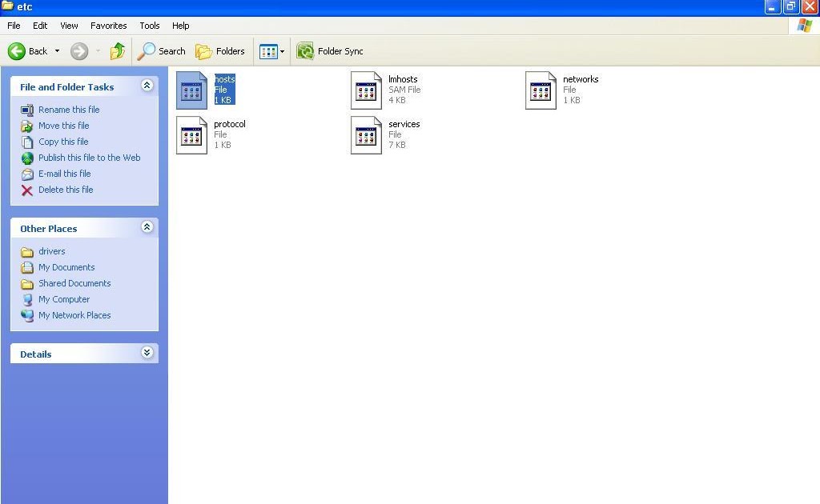Click the Folder Sync toolbar button
This screenshot has width=820, height=504.
330,51
